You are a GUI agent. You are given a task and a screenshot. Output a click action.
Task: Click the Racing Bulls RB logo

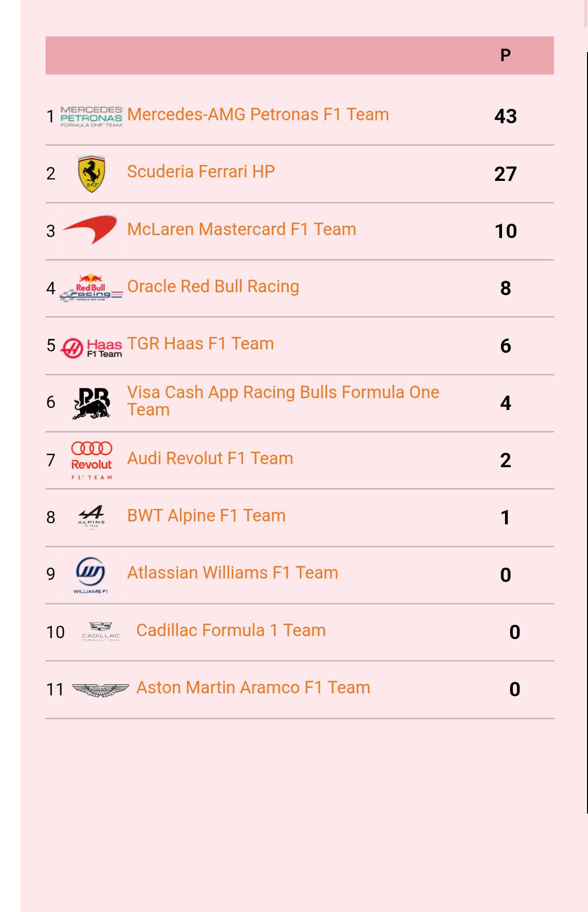click(91, 403)
